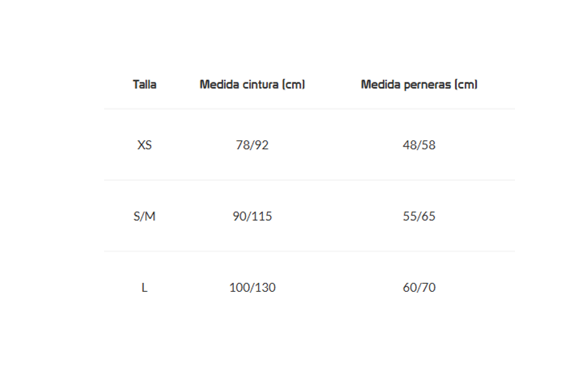Viewport: 588px width, 389px height.
Task: Click the word cintura in header
Action: 260,84
